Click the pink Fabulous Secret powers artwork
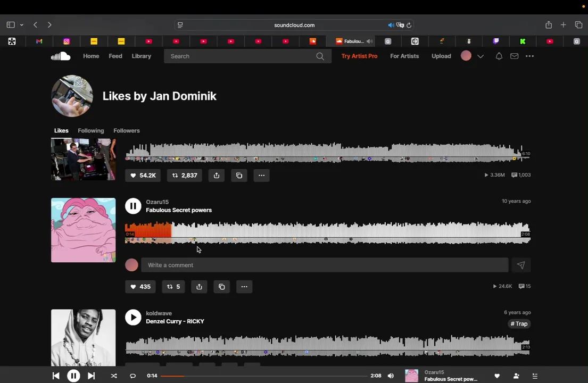Image resolution: width=588 pixels, height=383 pixels. (x=83, y=230)
